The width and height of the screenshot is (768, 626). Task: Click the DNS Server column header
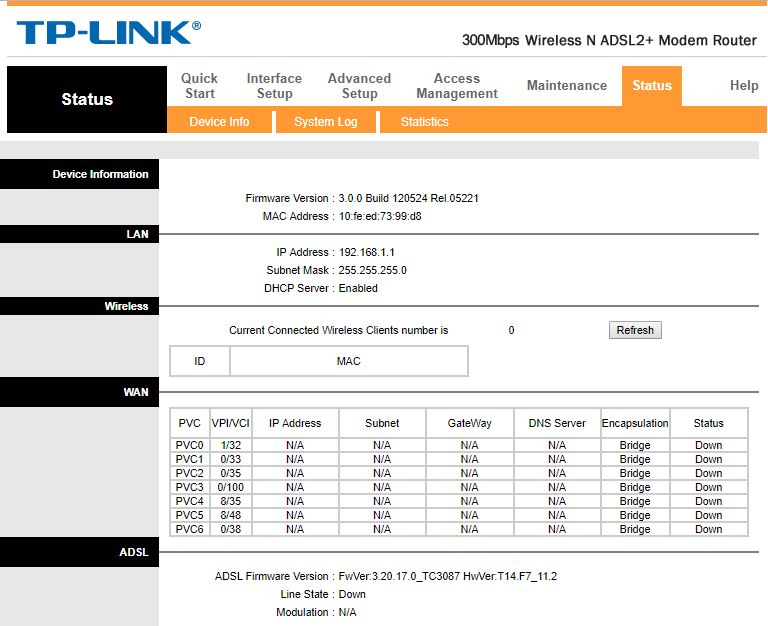[x=557, y=423]
